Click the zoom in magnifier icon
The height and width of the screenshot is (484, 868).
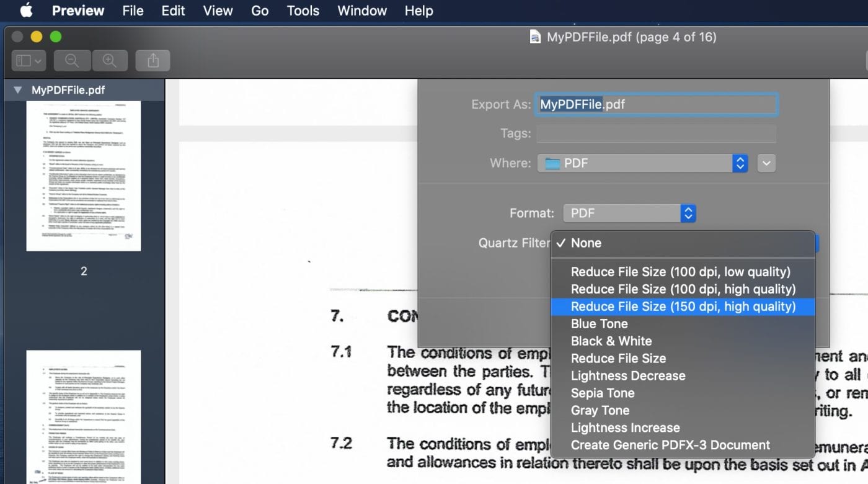click(x=110, y=60)
